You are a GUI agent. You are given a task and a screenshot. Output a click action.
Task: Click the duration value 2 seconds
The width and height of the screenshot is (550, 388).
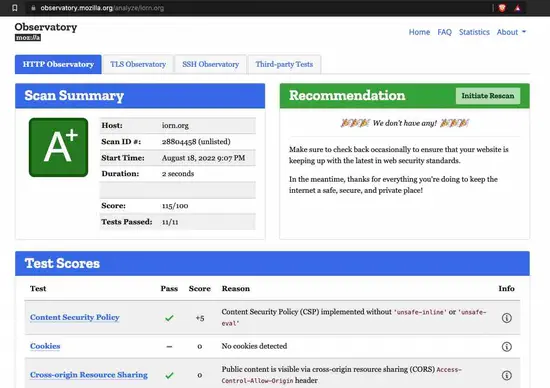(x=178, y=174)
